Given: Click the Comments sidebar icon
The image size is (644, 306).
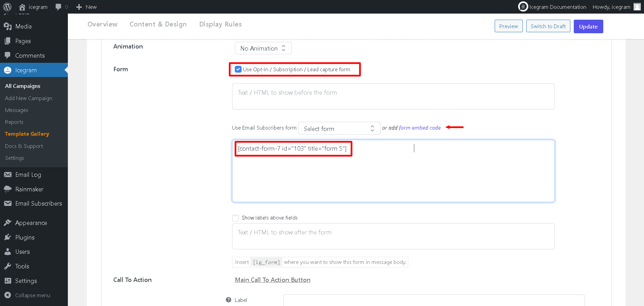Looking at the screenshot, I should (x=8, y=55).
